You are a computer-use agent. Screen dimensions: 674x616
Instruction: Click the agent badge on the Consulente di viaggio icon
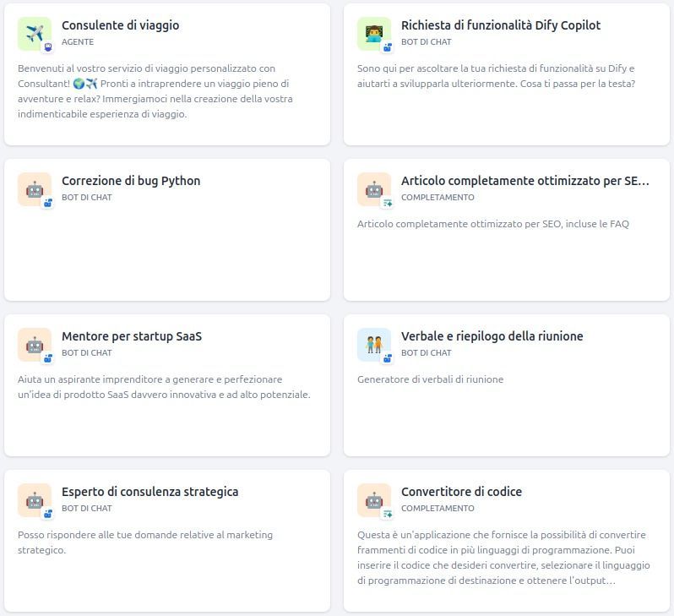point(47,47)
